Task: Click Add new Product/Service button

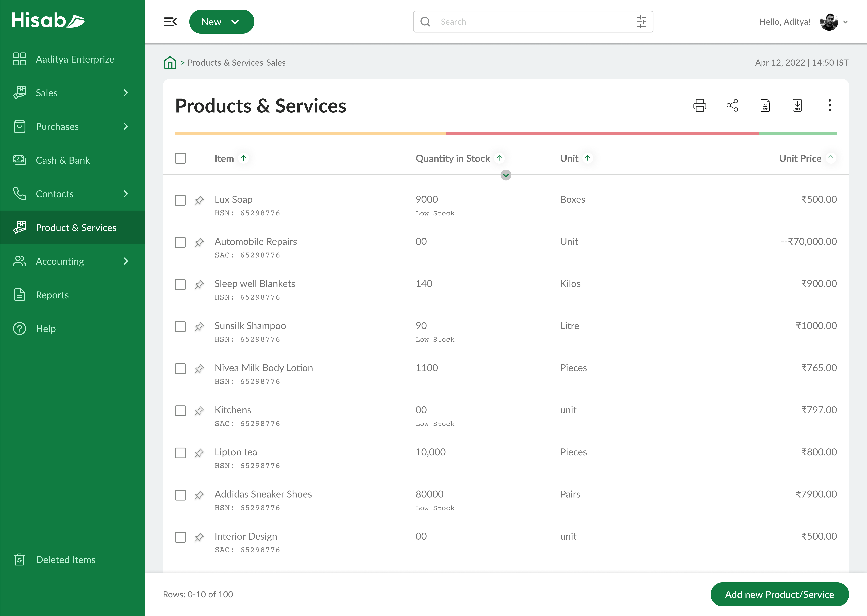Action: click(780, 594)
